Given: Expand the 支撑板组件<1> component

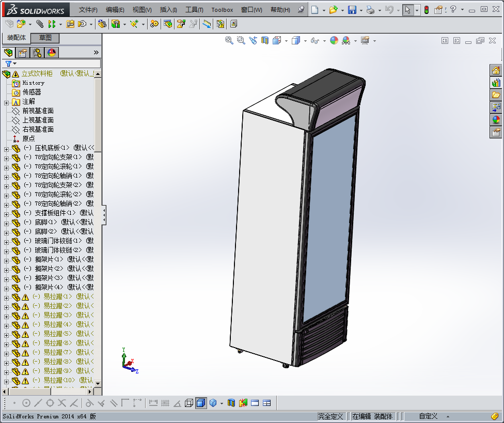Looking at the screenshot, I should pos(6,214).
